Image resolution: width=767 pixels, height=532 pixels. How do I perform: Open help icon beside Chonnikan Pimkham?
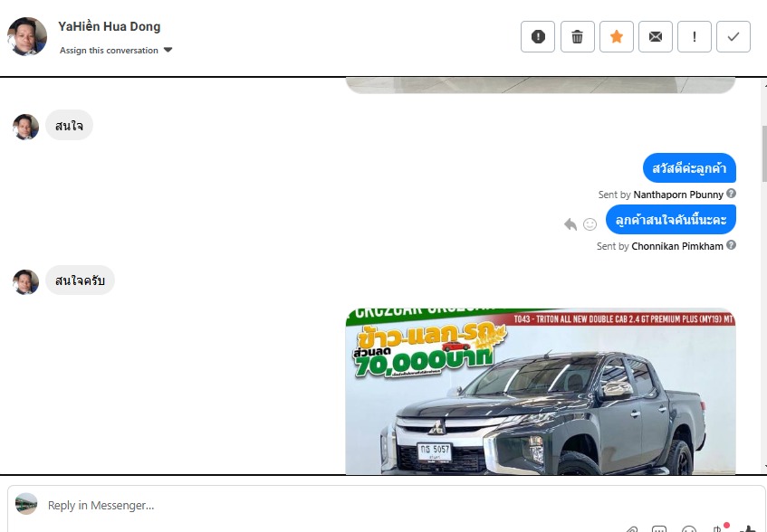click(731, 245)
